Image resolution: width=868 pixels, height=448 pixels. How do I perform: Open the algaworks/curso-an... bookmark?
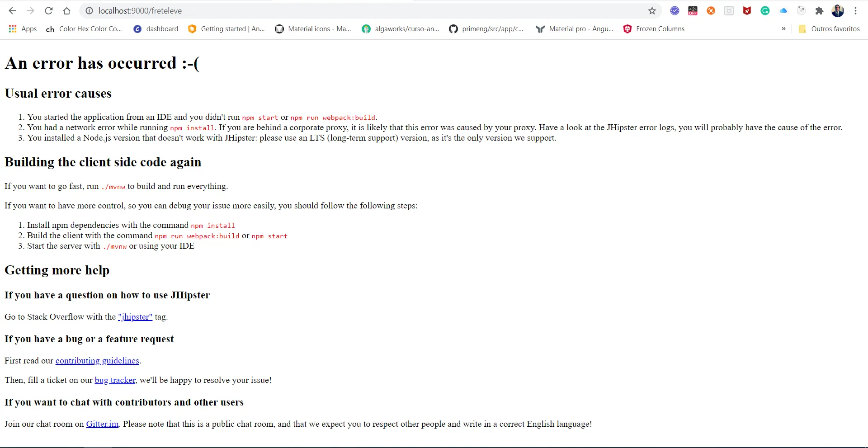point(401,29)
